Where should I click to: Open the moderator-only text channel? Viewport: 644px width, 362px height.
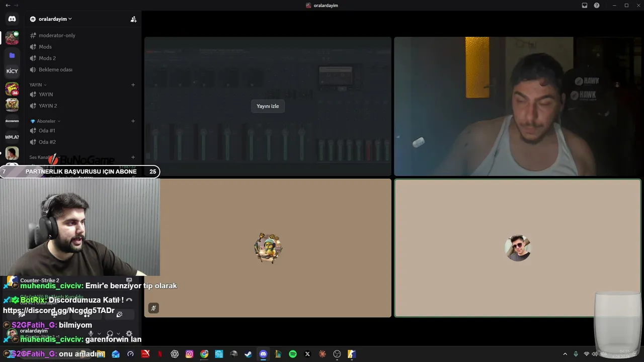click(83, 35)
